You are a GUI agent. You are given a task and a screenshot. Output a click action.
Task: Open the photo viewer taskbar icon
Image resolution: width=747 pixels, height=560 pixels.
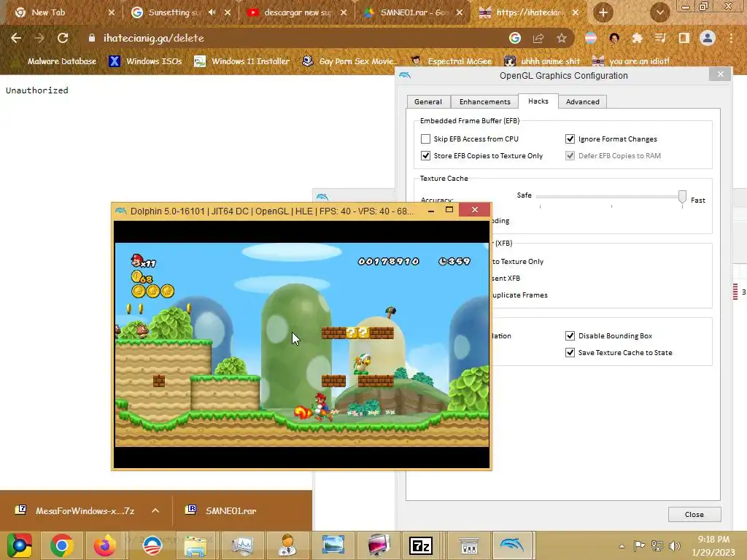coord(333,545)
